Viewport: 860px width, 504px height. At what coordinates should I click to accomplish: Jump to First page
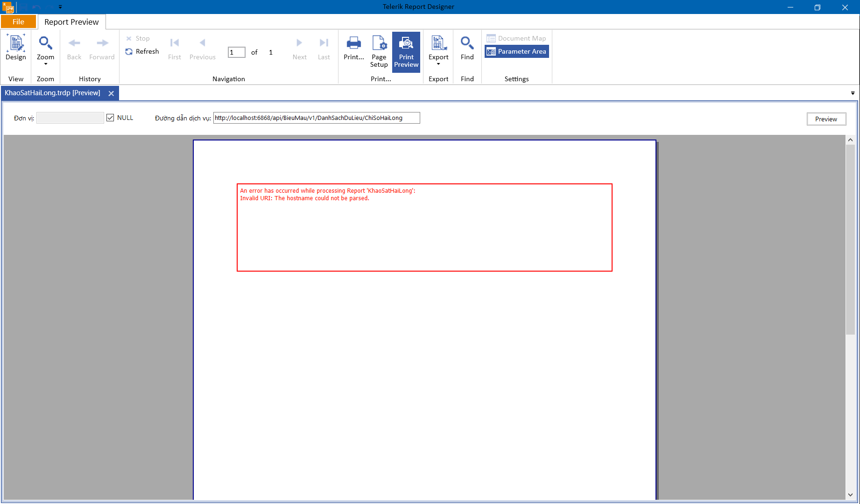(175, 49)
